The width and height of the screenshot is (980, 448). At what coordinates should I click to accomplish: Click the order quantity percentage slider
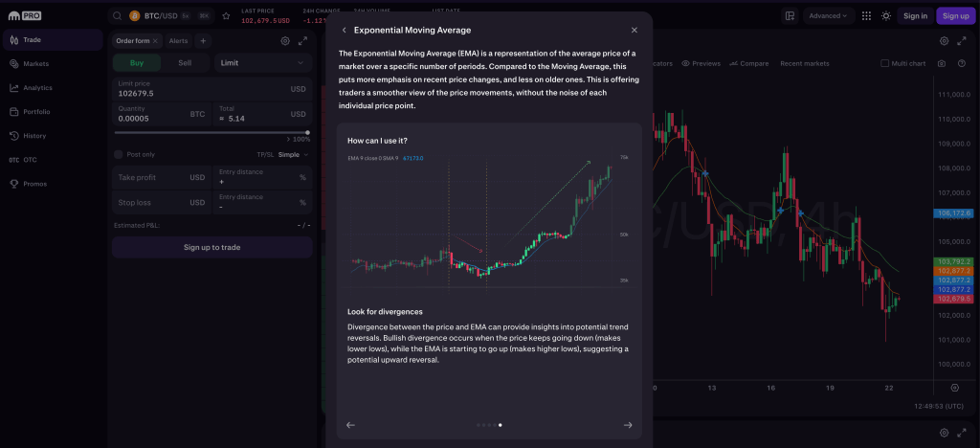211,132
